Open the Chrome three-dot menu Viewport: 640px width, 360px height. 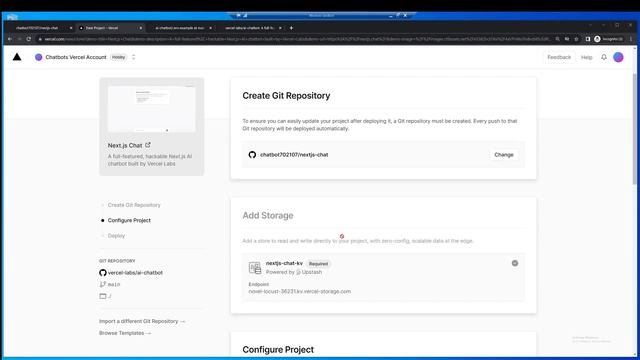click(x=631, y=39)
